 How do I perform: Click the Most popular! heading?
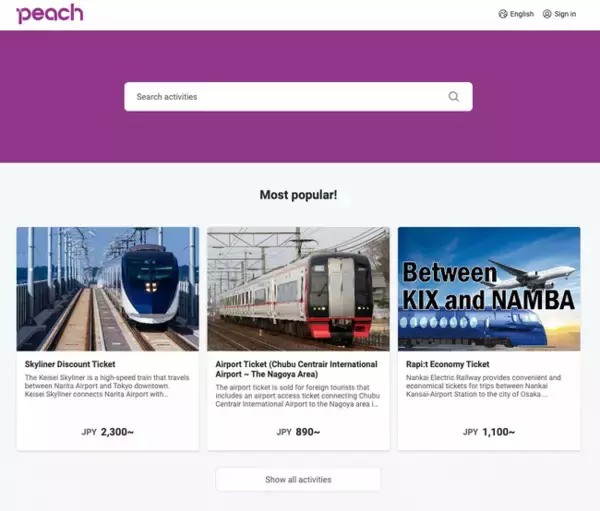[298, 195]
